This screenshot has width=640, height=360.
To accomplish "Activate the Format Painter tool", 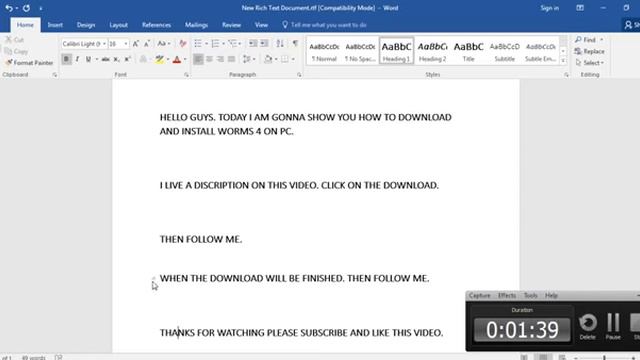I will point(29,62).
